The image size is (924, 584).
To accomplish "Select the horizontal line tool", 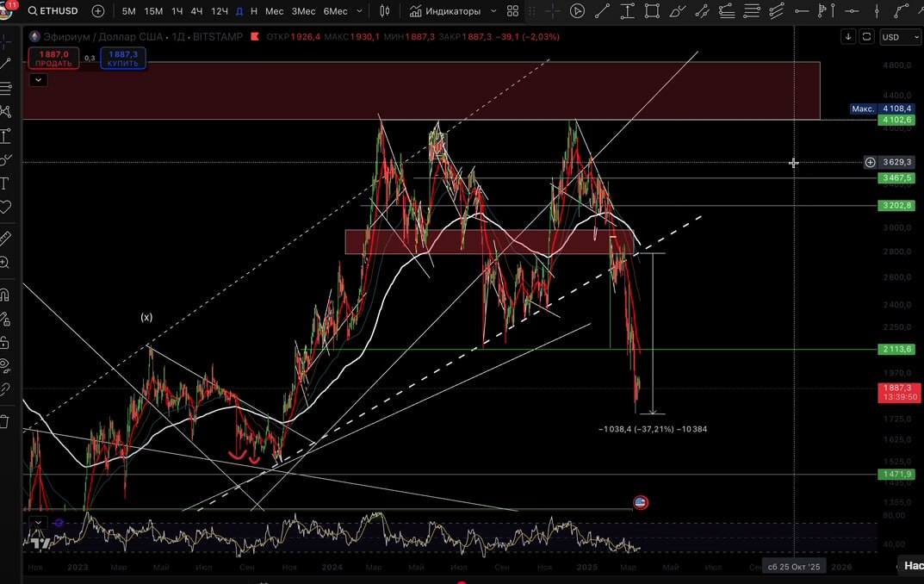I will [x=852, y=10].
